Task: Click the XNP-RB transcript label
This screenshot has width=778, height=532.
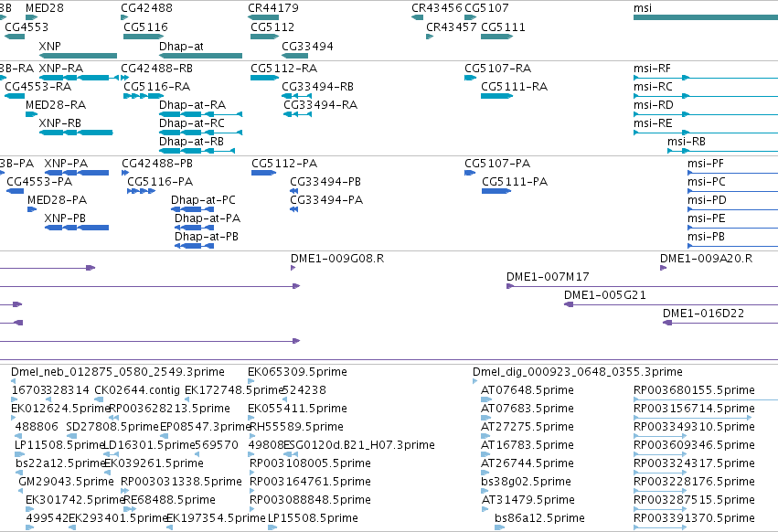Action: 59,123
